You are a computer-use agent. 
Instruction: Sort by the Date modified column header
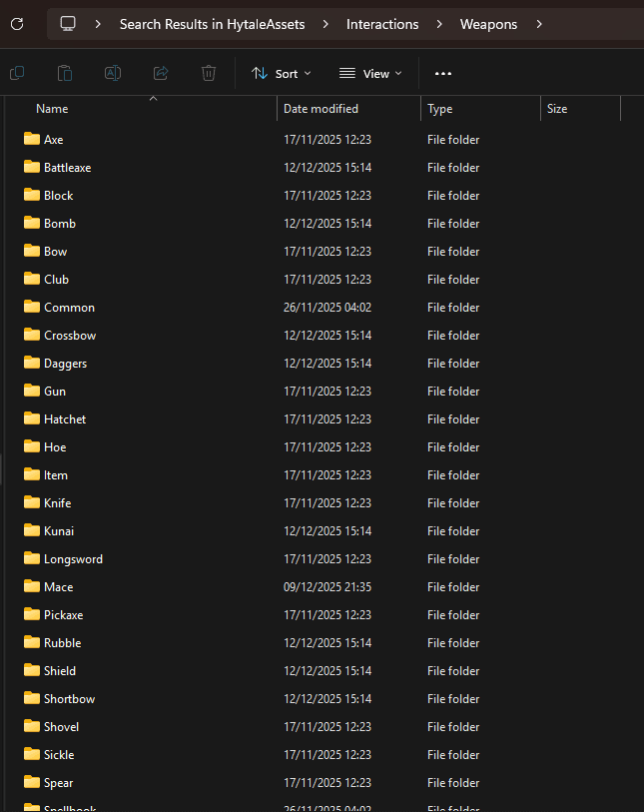[321, 108]
